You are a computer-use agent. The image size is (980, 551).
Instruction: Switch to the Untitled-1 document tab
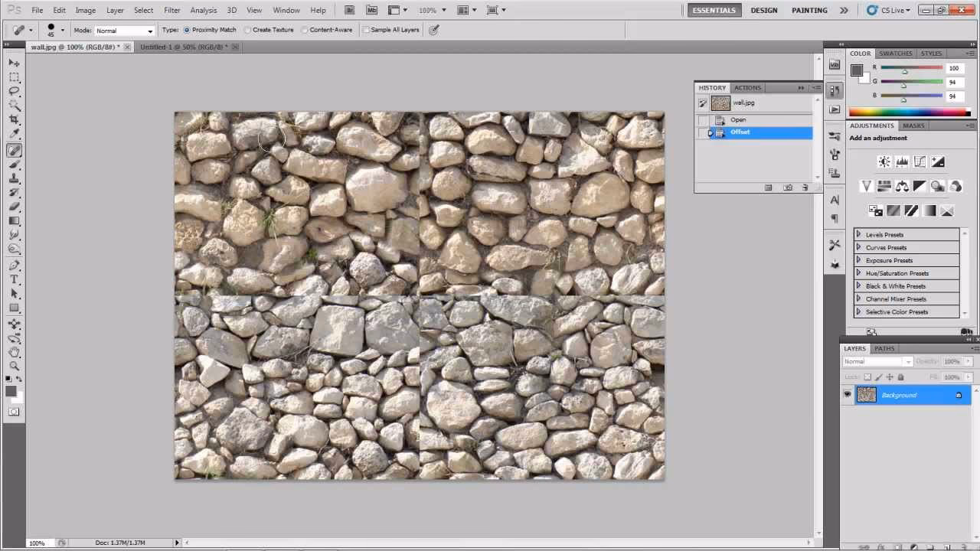(x=176, y=47)
